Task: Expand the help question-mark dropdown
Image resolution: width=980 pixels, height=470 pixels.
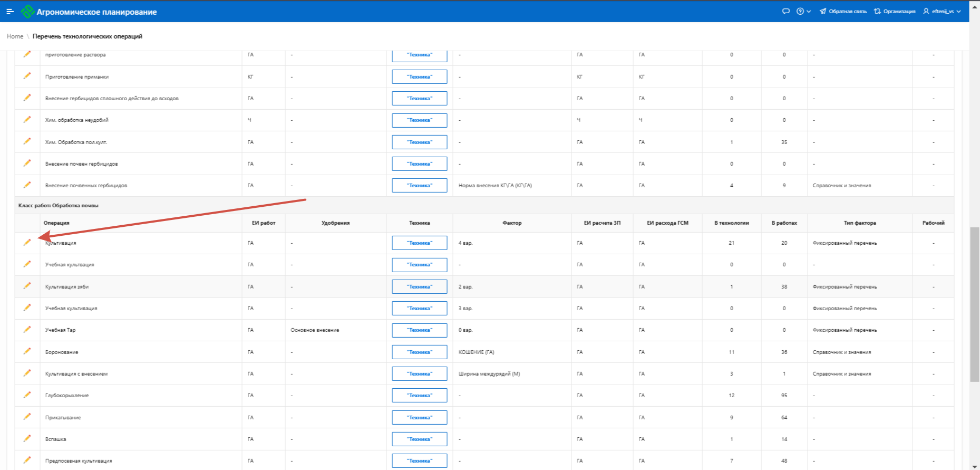Action: click(803, 11)
